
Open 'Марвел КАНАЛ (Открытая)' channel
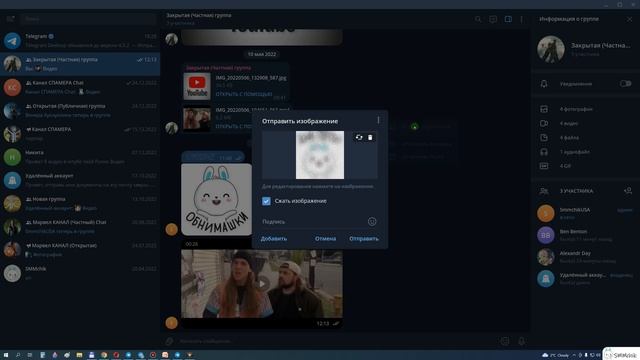tap(80, 250)
